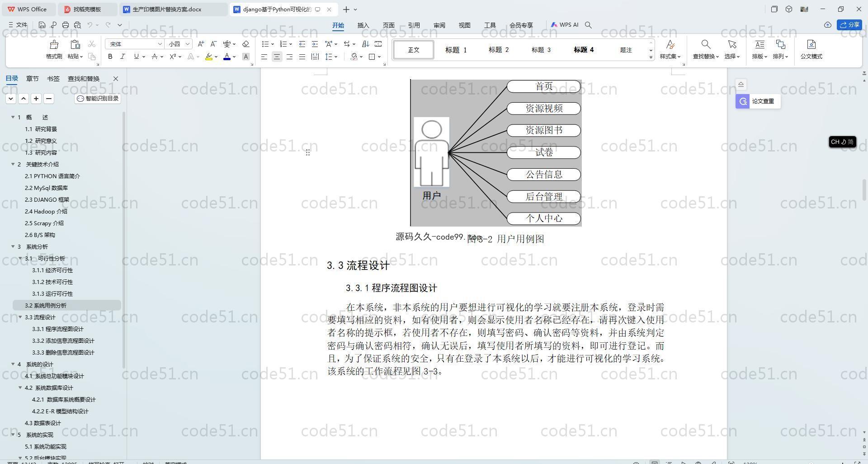Viewport: 868px width, 464px height.
Task: Collapse the '4.2 系统数据库设计' outline node
Action: coord(20,388)
